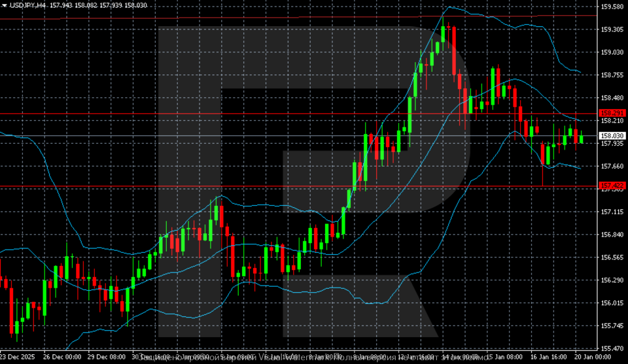This screenshot has width=628, height=364.
Task: Select the last green candle on the chart
Action: pos(581,139)
